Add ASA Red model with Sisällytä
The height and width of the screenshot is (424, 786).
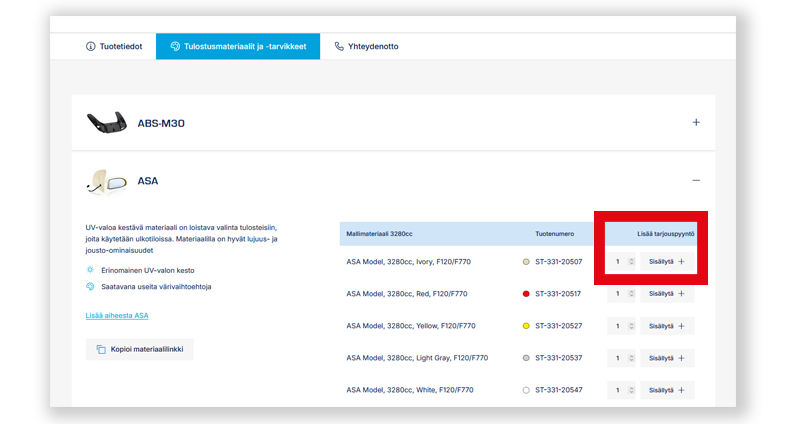pyautogui.click(x=667, y=294)
